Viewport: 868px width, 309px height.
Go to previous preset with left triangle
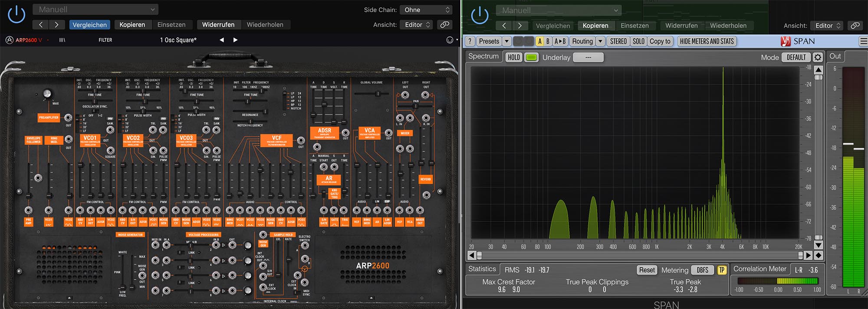(222, 40)
